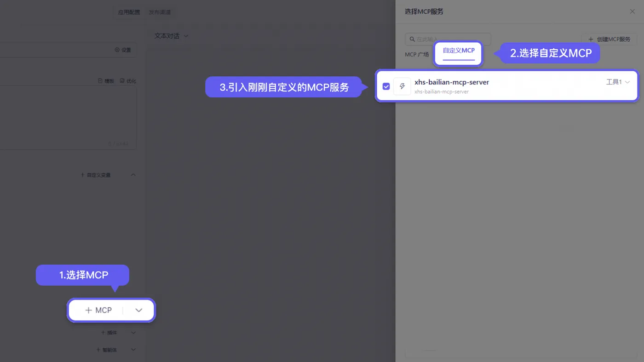This screenshot has width=644, height=362.
Task: Focus the MCP search input field
Action: [448, 39]
